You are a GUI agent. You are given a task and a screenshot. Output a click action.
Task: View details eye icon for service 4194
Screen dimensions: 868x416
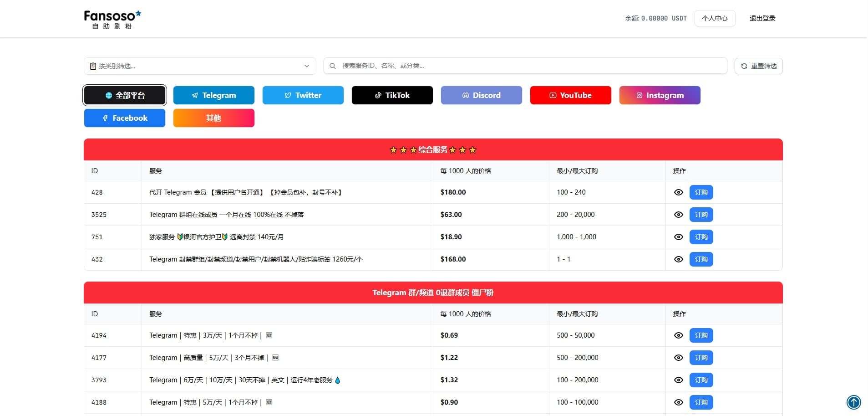pos(679,335)
